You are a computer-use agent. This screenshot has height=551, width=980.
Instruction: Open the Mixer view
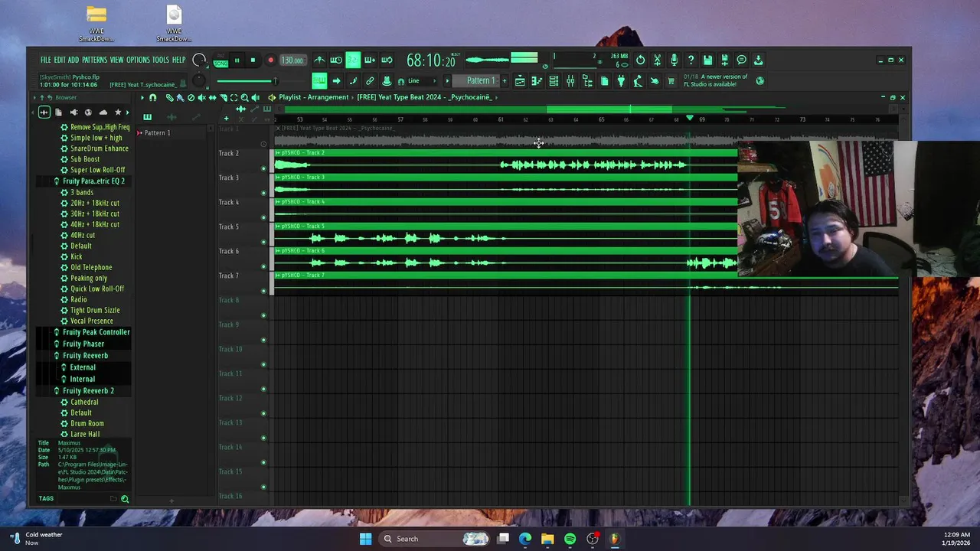(x=570, y=80)
